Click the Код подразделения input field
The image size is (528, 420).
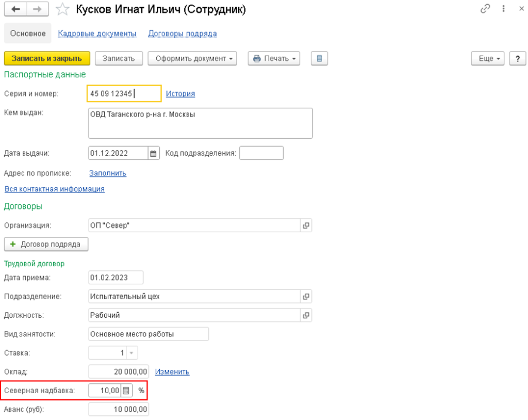click(x=261, y=153)
